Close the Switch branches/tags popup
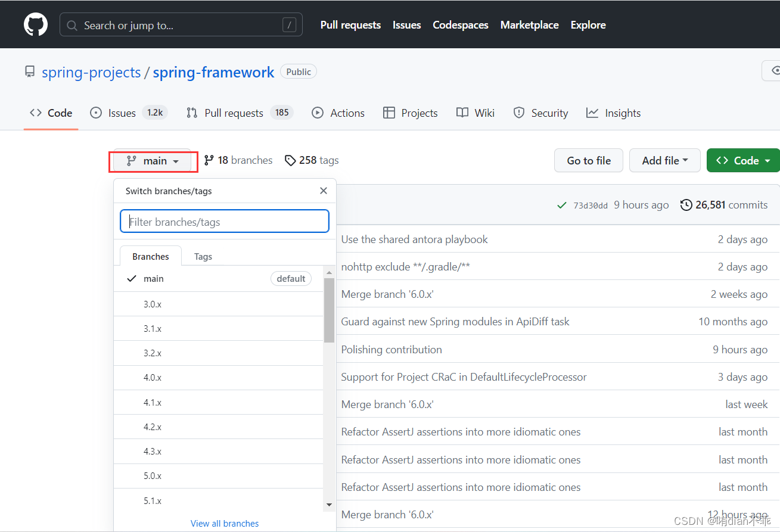This screenshot has height=532, width=780. point(324,191)
